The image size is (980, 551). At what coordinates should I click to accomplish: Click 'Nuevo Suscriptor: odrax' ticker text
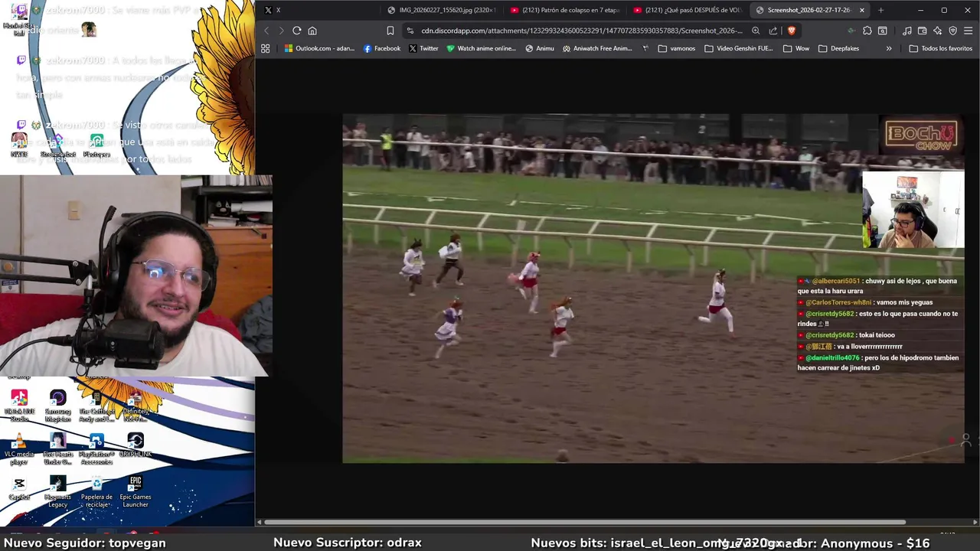click(x=347, y=543)
